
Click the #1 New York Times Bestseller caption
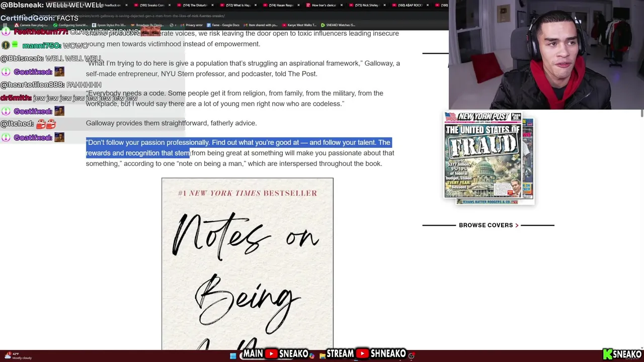click(248, 193)
